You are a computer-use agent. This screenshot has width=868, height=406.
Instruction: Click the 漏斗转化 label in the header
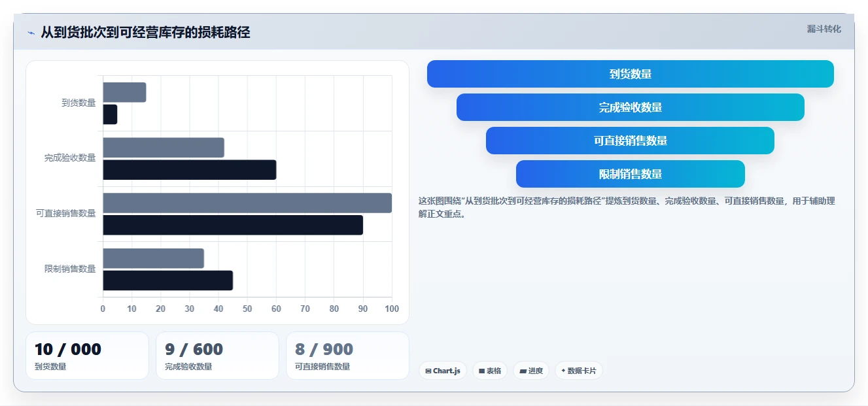[824, 29]
